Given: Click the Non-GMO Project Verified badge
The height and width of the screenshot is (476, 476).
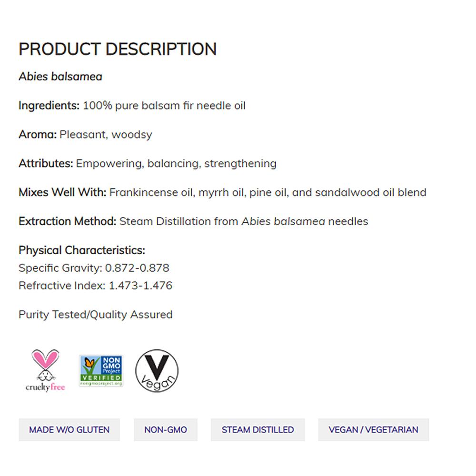Looking at the screenshot, I should pyautogui.click(x=101, y=370).
